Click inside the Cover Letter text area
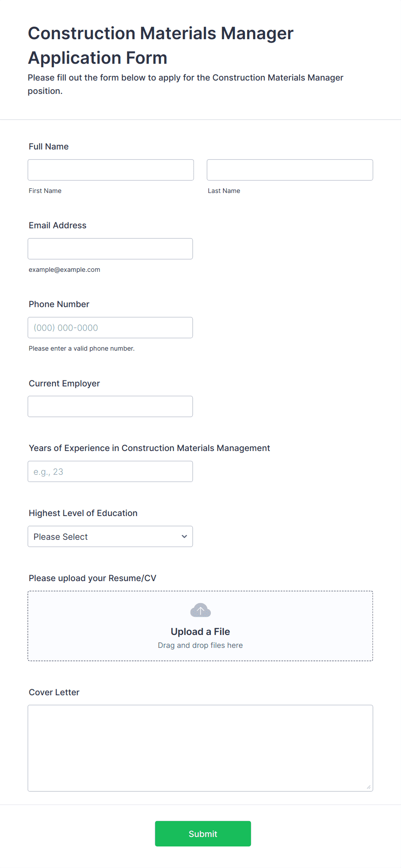Image resolution: width=401 pixels, height=868 pixels. (200, 748)
